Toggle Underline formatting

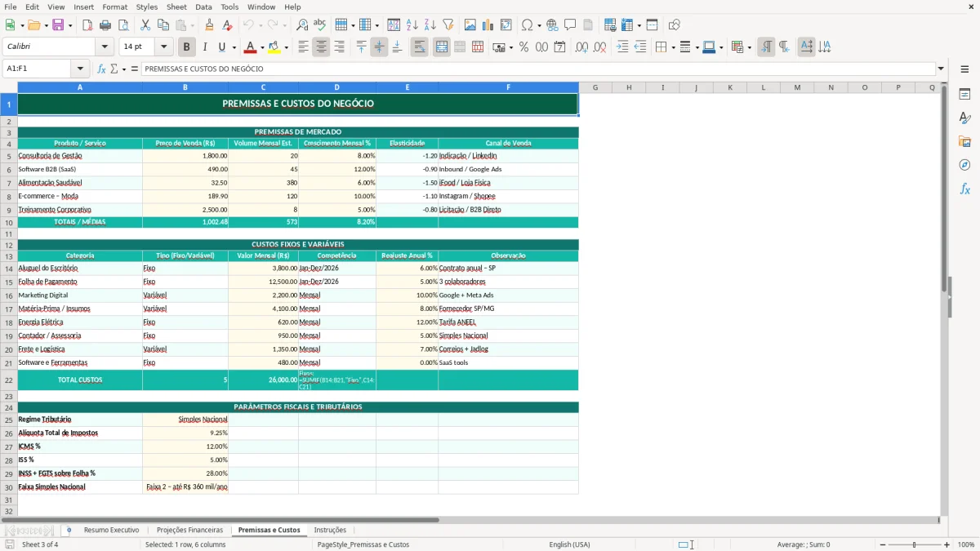pos(222,47)
